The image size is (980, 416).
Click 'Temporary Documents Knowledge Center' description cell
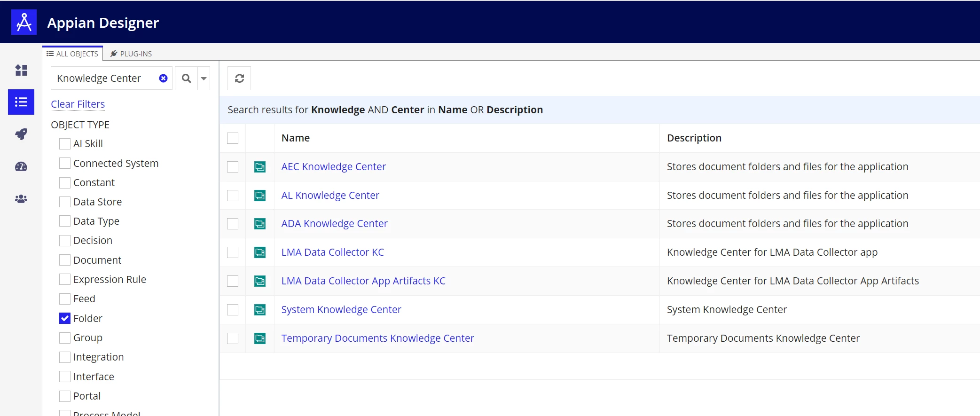763,338
